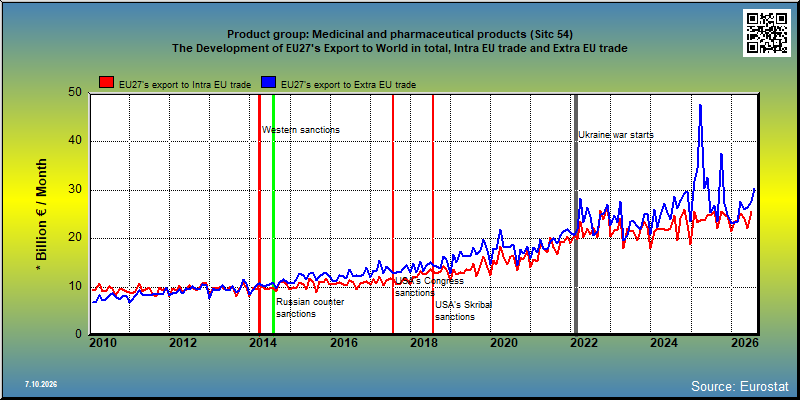Viewport: 800px width, 400px height.
Task: Click the "Russian counter sanctions" annotation
Action: (310, 308)
